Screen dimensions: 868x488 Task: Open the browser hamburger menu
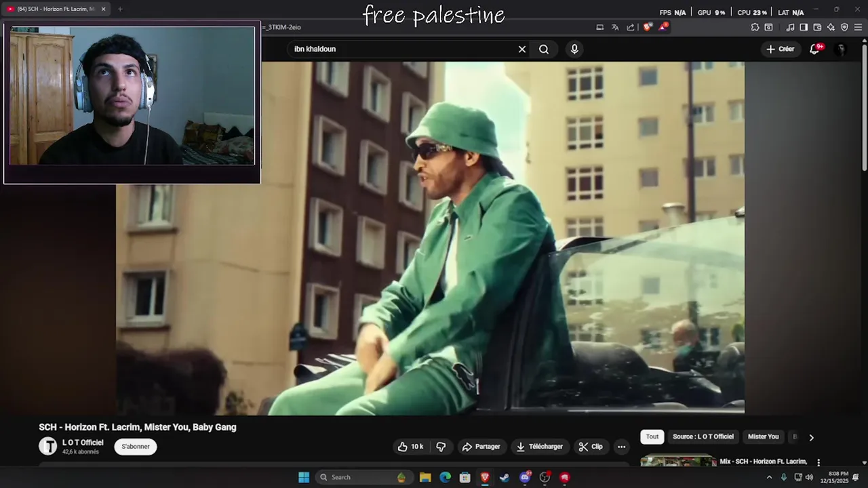[858, 27]
